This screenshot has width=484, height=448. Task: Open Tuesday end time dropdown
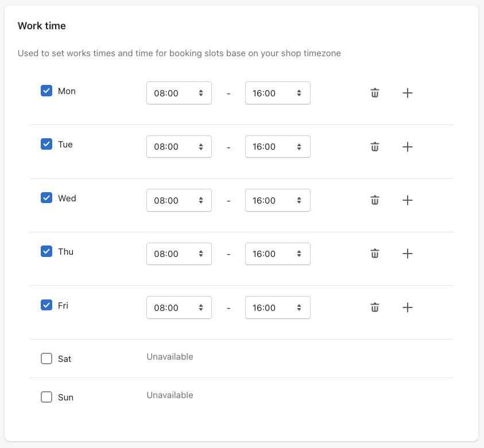[277, 147]
